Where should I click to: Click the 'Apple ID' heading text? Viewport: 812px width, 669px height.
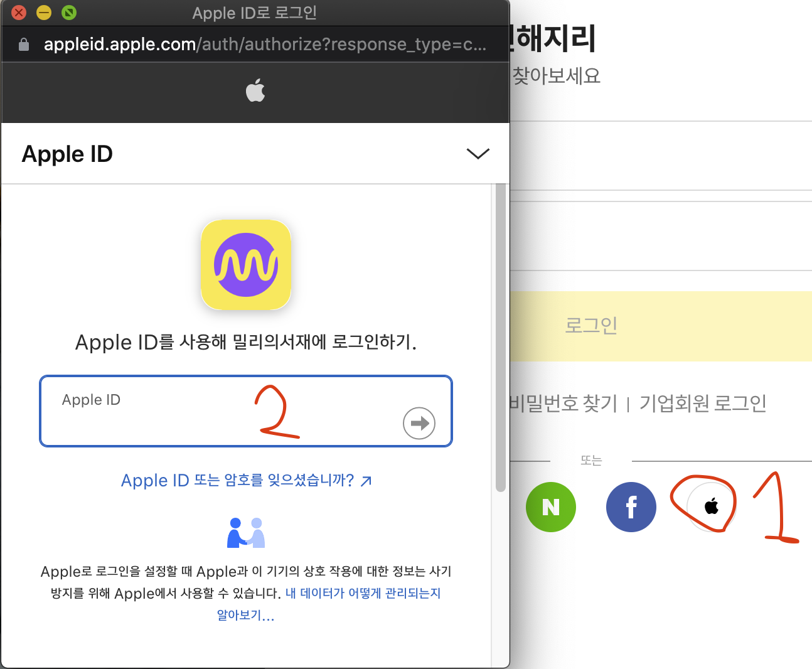(x=67, y=154)
